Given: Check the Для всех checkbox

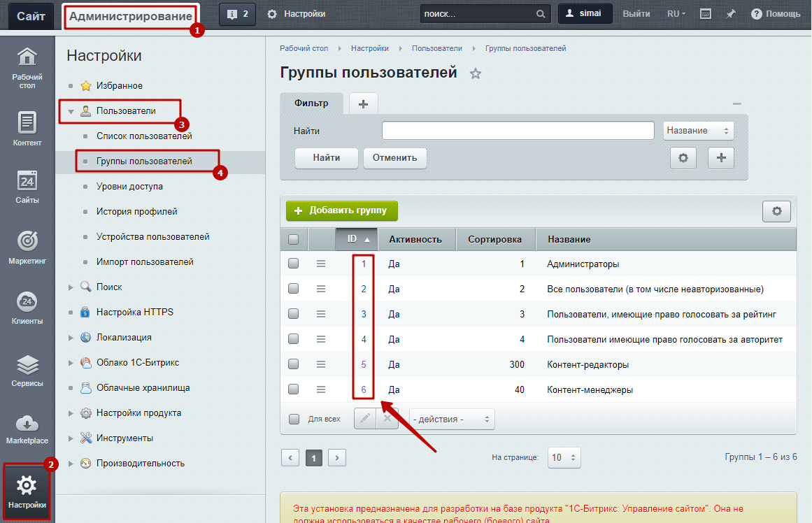Looking at the screenshot, I should tap(294, 419).
